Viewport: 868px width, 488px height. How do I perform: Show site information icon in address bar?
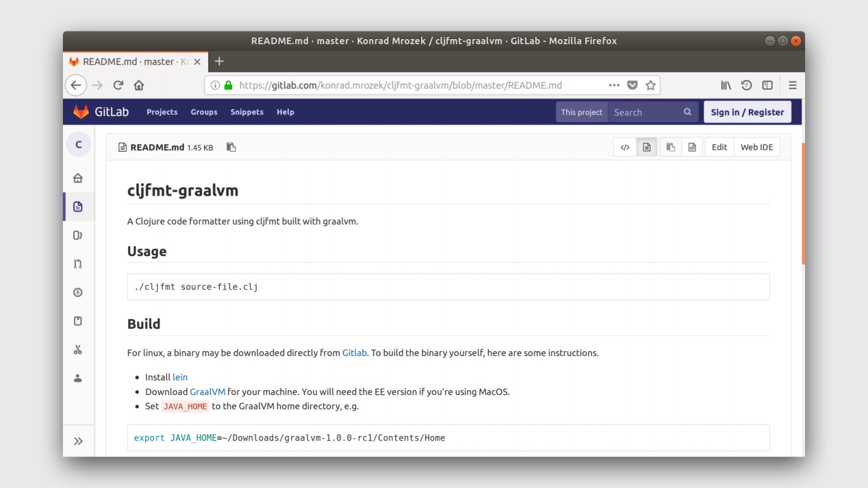(215, 85)
